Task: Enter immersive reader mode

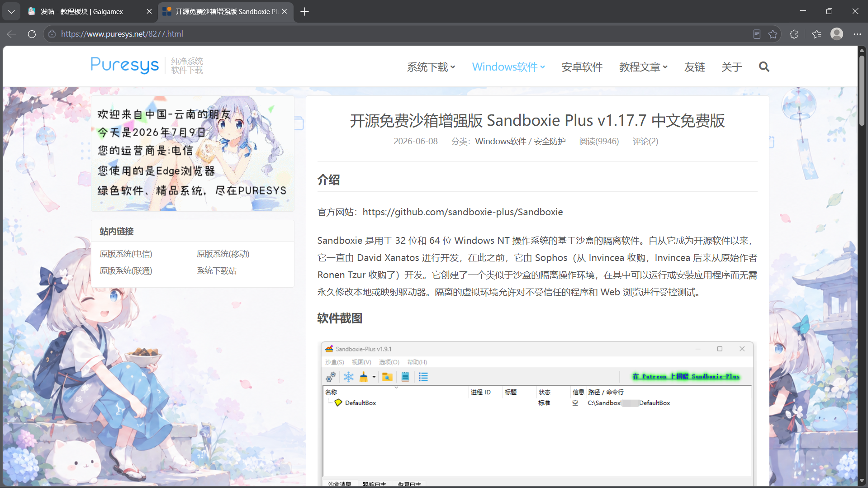Action: click(x=757, y=34)
